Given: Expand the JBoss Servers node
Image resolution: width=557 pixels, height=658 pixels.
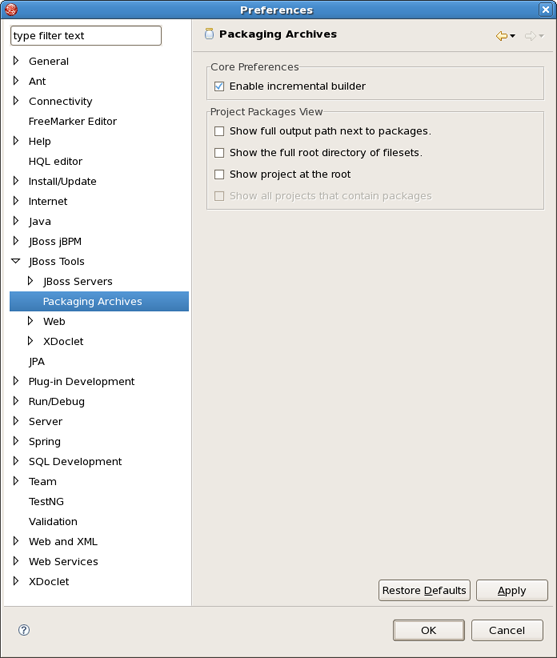Looking at the screenshot, I should (x=30, y=281).
